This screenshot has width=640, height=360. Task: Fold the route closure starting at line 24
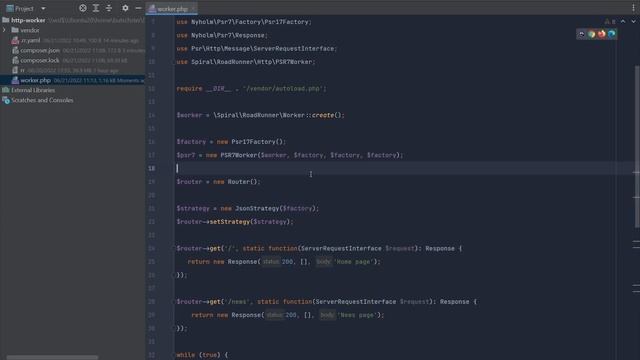173,248
